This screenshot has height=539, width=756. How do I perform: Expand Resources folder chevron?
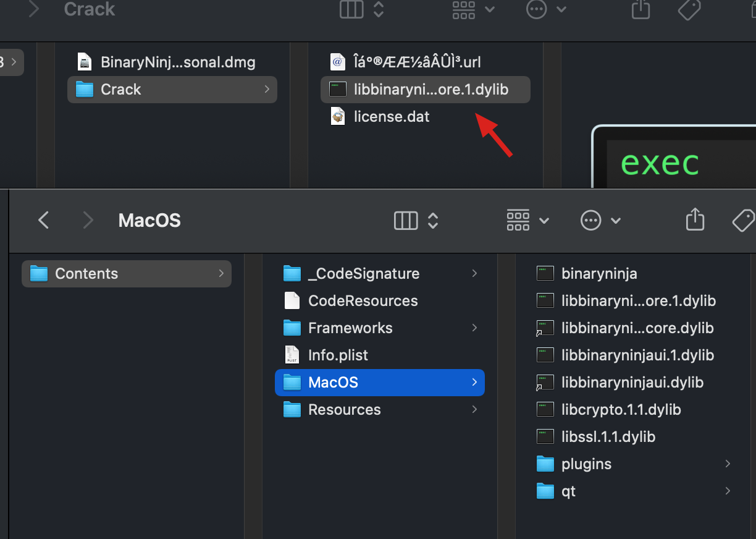point(474,409)
